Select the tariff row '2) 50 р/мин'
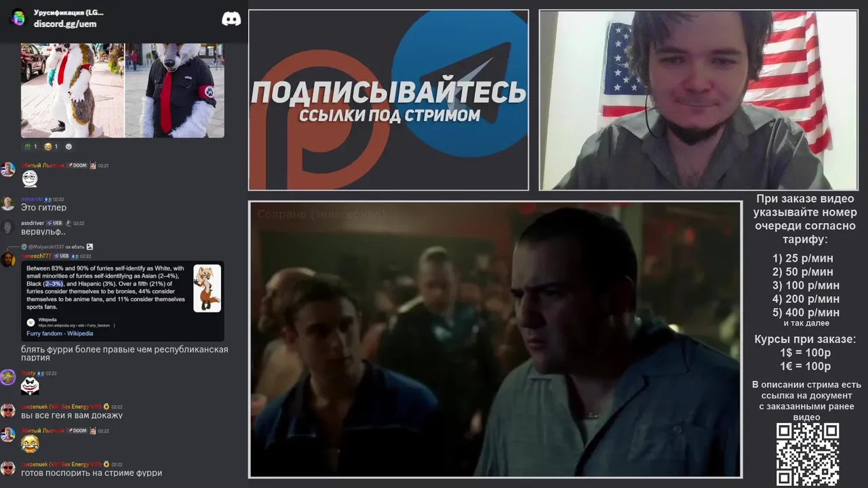Screen dimensions: 868x488 [803, 272]
